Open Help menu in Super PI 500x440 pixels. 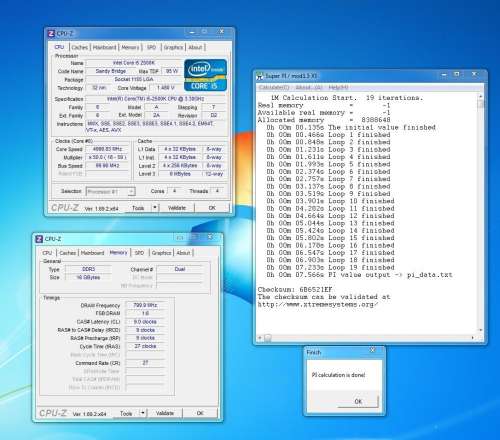pyautogui.click(x=338, y=87)
